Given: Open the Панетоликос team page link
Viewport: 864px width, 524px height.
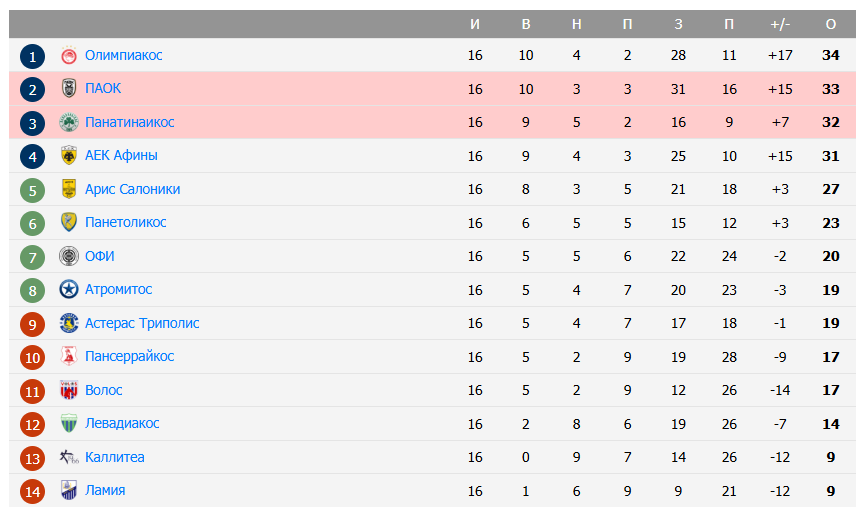Looking at the screenshot, I should click(125, 222).
